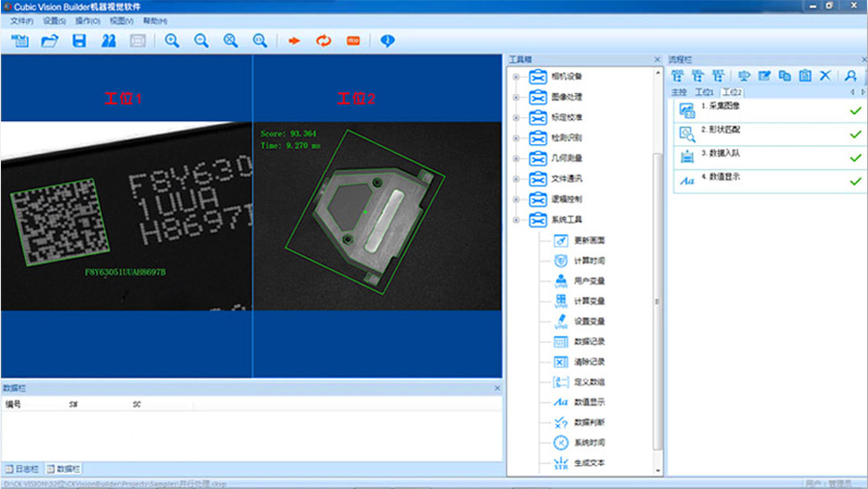The image size is (868, 489).
Task: Click the Open folder toolbar icon
Action: pos(50,41)
